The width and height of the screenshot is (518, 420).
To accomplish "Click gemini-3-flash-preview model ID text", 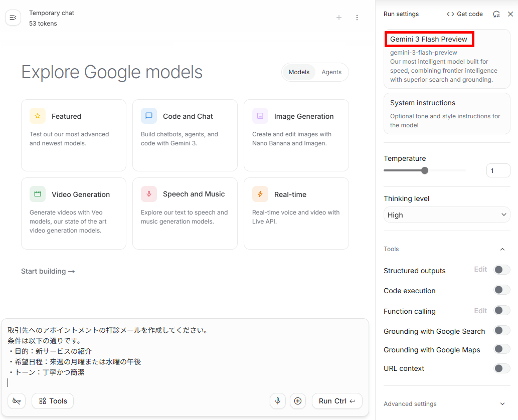I will click(424, 53).
